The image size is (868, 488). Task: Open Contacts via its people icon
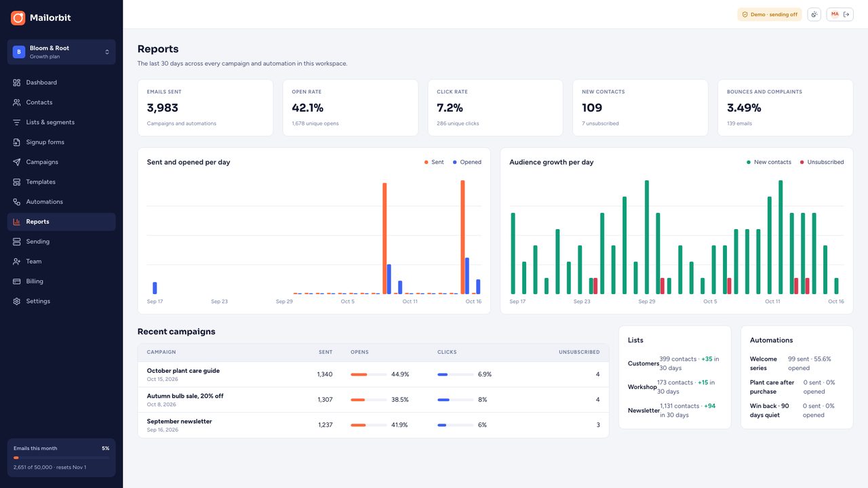point(17,102)
